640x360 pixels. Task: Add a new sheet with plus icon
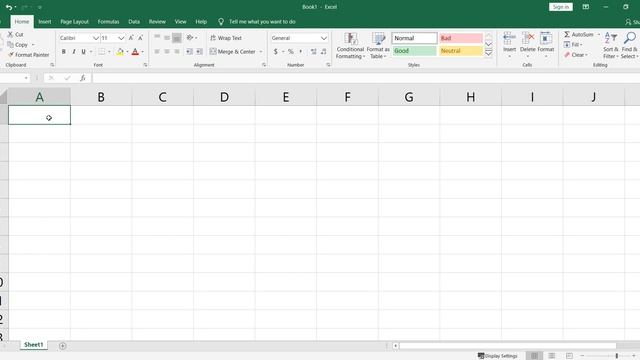click(62, 346)
